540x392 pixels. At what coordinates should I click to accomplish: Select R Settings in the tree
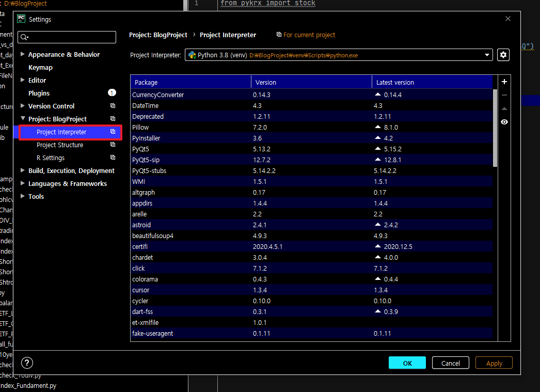click(x=51, y=158)
